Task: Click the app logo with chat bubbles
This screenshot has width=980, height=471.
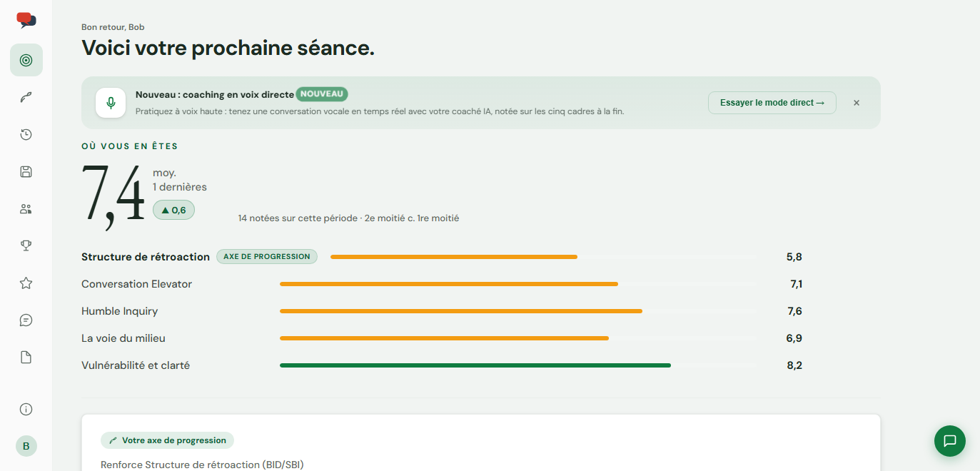Action: (26, 21)
